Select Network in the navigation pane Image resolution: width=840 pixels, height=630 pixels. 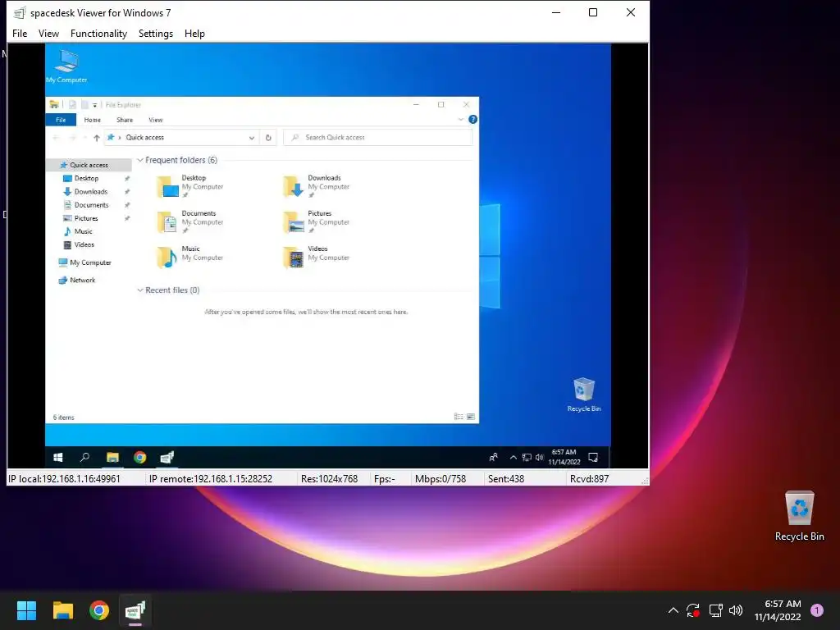coord(83,281)
